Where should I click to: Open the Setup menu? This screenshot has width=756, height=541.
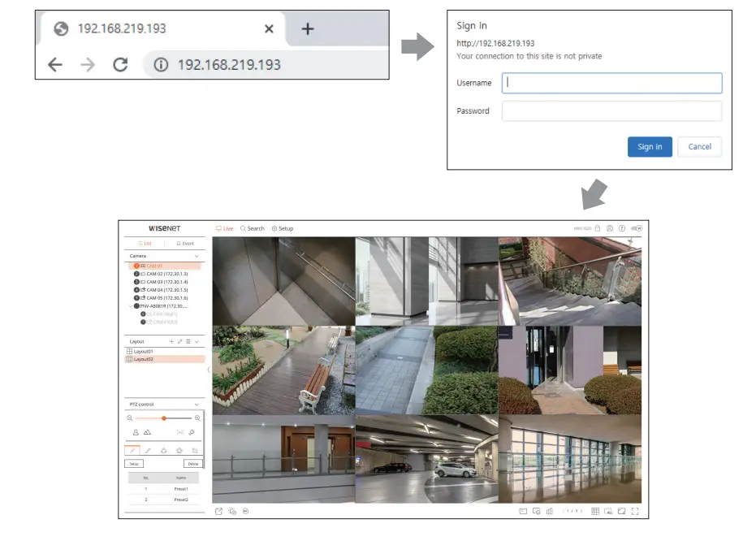point(283,228)
